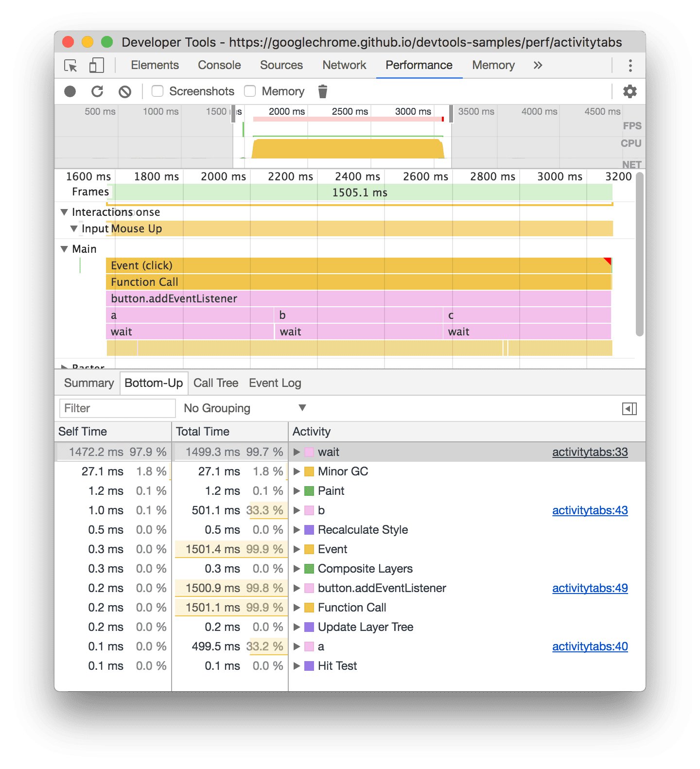This screenshot has width=700, height=769.
Task: Click the inspect element picker icon
Action: (x=70, y=66)
